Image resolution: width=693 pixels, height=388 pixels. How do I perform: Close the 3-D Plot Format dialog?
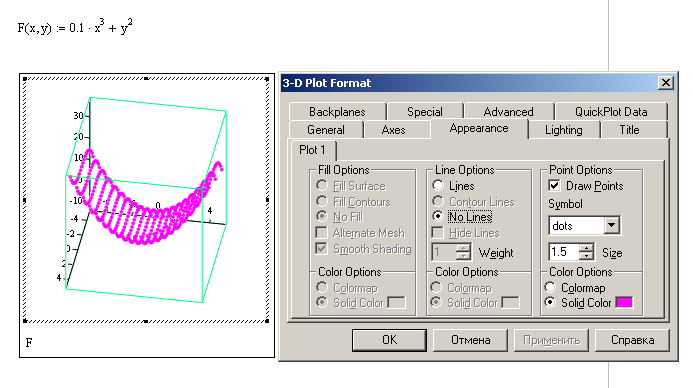pyautogui.click(x=666, y=83)
